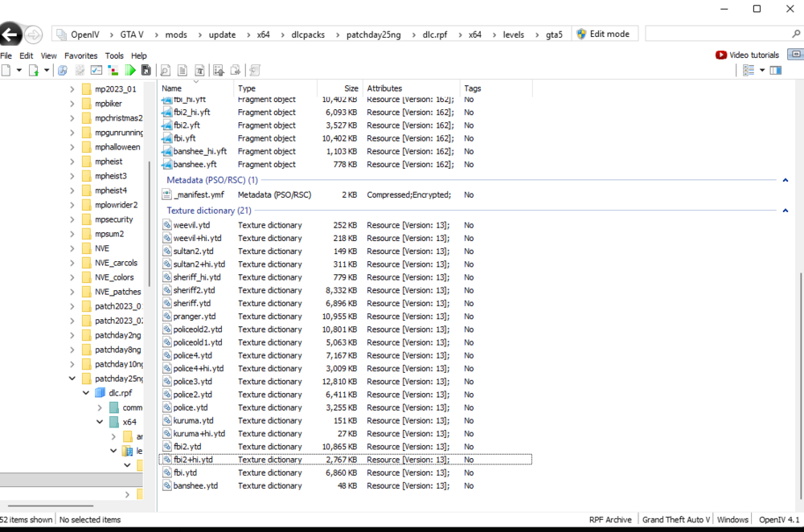Sort by the Type column header
This screenshot has height=532, width=804.
click(276, 88)
